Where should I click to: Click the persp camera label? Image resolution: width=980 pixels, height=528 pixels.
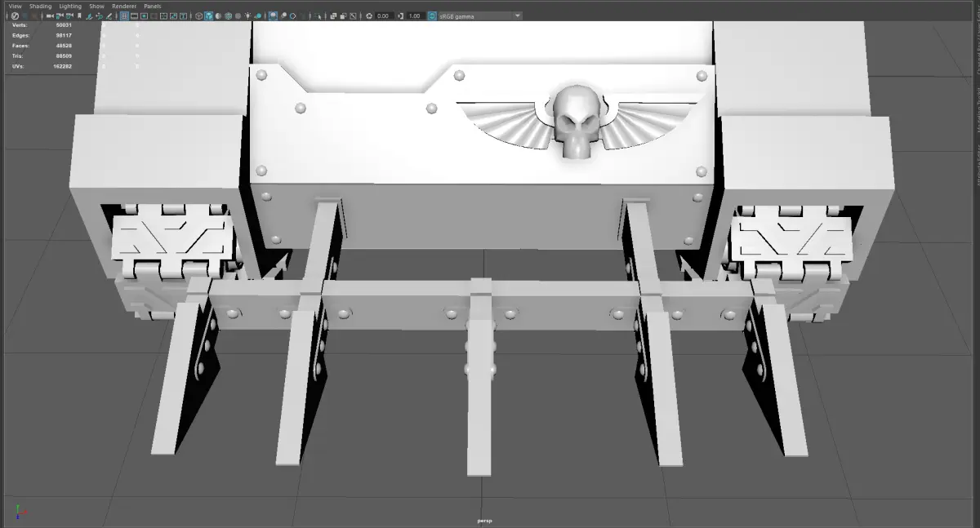[x=484, y=520]
